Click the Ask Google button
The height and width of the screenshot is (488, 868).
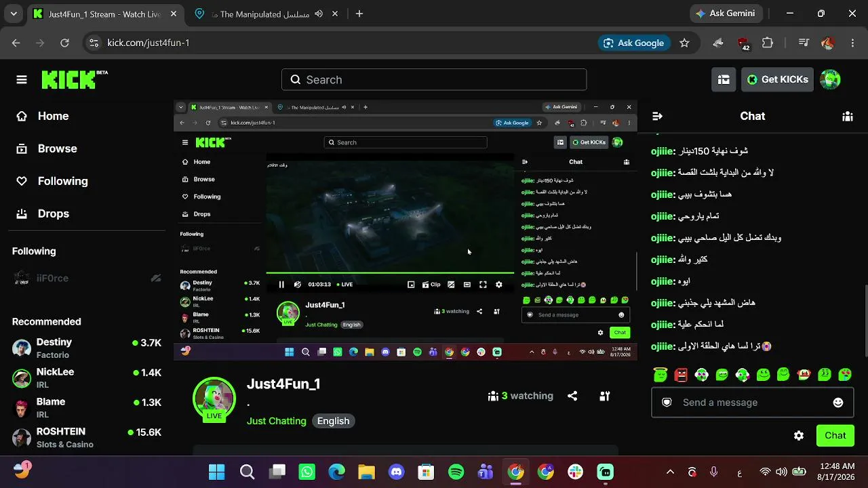[634, 43]
